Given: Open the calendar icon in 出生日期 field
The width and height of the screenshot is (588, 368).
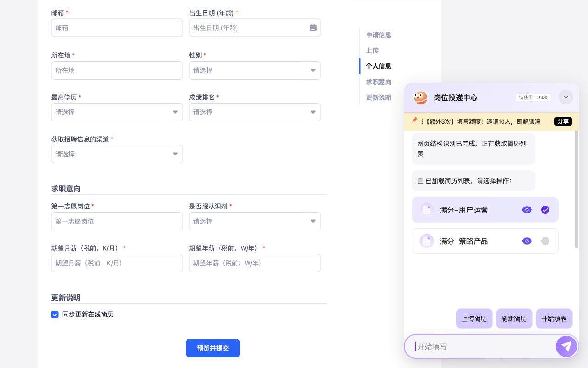Looking at the screenshot, I should point(313,28).
